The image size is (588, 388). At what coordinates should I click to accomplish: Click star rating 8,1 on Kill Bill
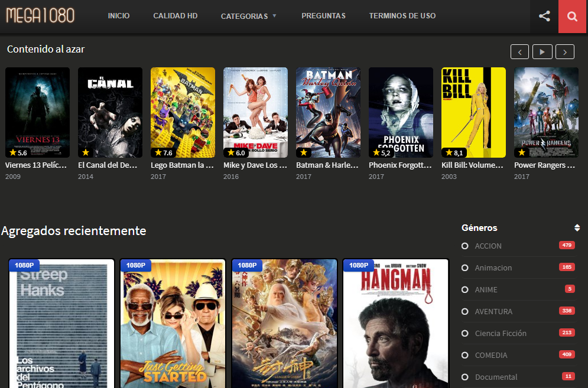[454, 152]
